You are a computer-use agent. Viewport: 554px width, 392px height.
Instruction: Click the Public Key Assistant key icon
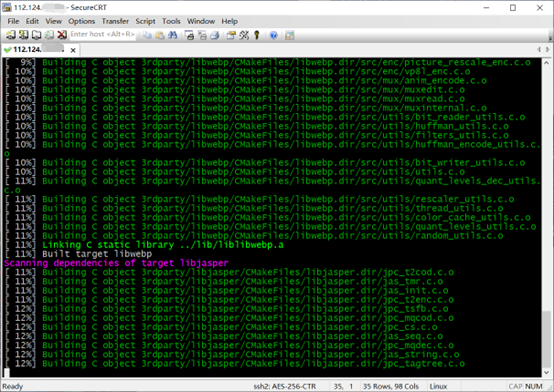[257, 35]
